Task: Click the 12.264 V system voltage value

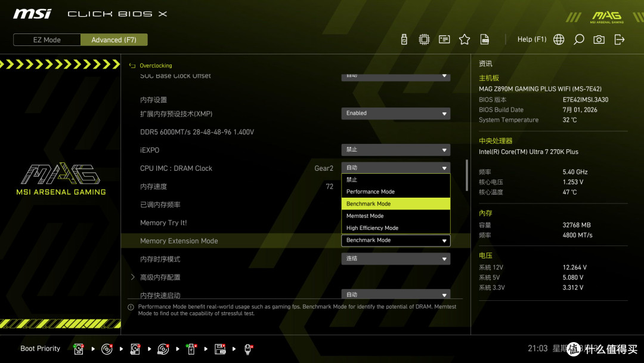Action: click(575, 267)
